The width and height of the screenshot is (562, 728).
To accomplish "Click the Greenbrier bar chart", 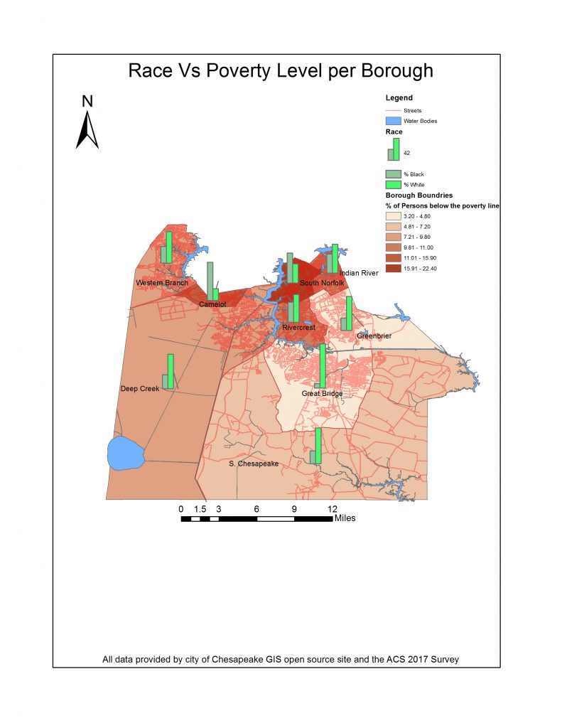I will point(347,314).
